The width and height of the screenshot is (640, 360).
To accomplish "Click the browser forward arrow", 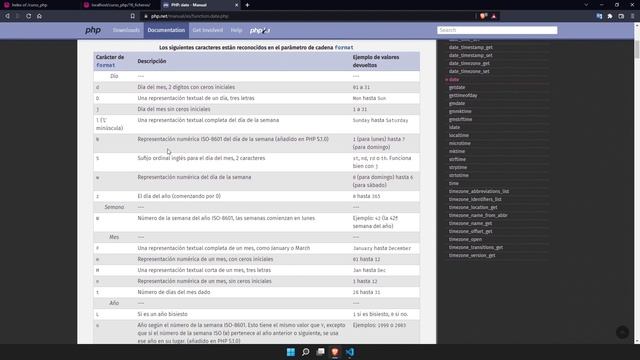I will (x=17, y=16).
